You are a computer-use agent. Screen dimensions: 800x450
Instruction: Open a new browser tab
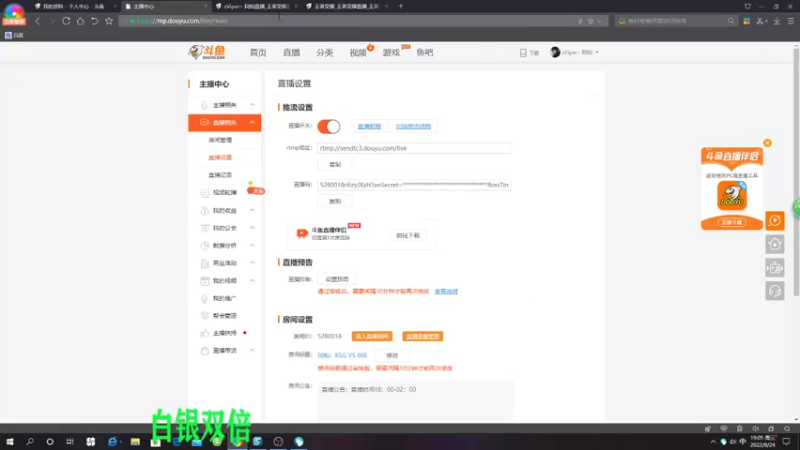pyautogui.click(x=401, y=6)
